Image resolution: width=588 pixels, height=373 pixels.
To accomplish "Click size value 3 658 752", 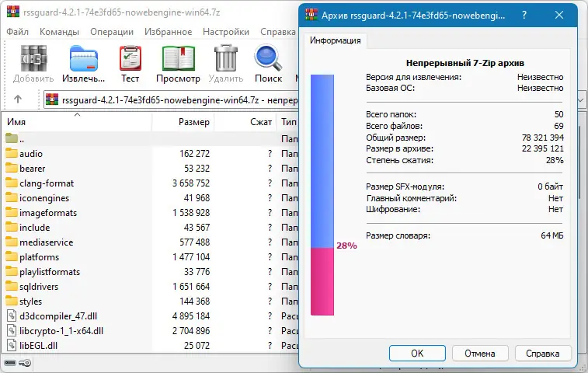I will pyautogui.click(x=191, y=183).
